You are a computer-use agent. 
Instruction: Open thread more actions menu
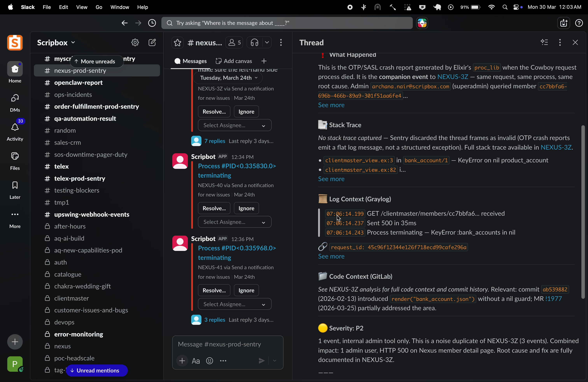click(560, 43)
